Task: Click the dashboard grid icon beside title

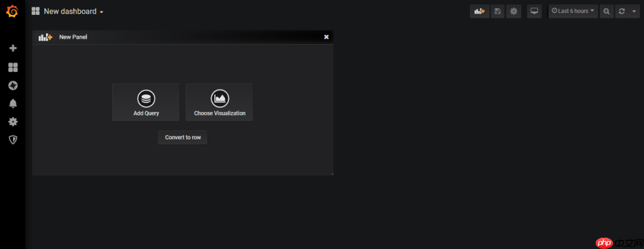Action: pos(35,11)
